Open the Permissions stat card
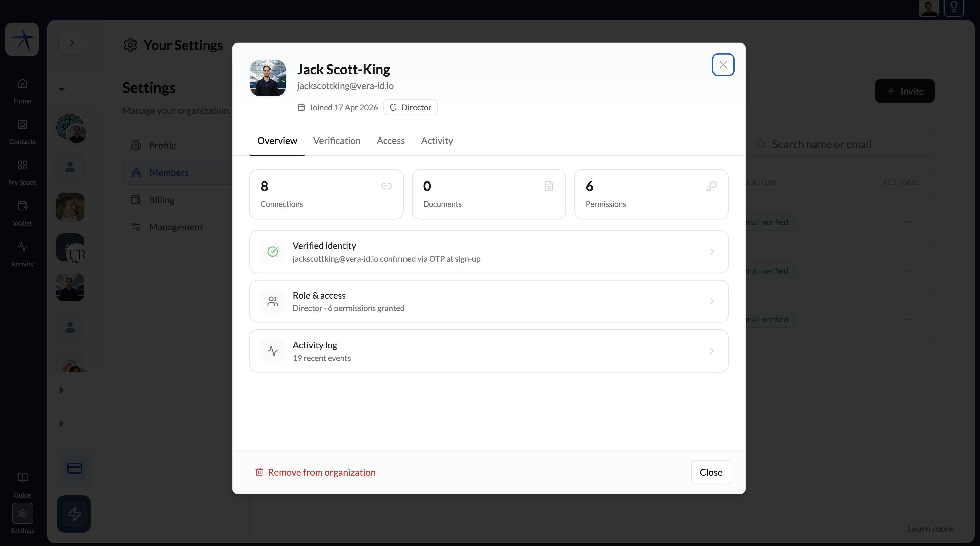The image size is (980, 546). pos(651,194)
